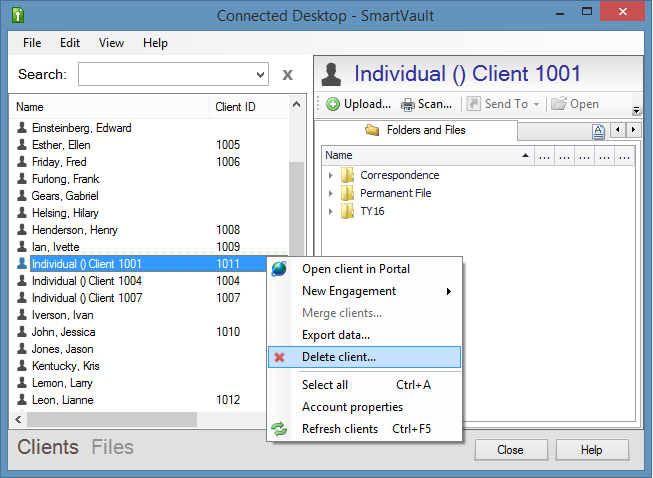Screen dimensions: 653x478
Task: Click the TY16 folder icon
Action: pos(347,211)
